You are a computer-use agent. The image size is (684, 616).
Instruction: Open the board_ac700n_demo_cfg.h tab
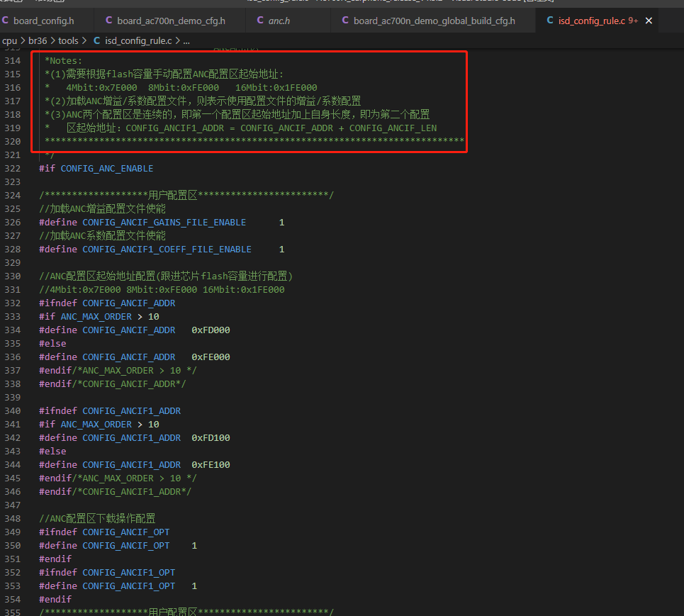[x=171, y=21]
